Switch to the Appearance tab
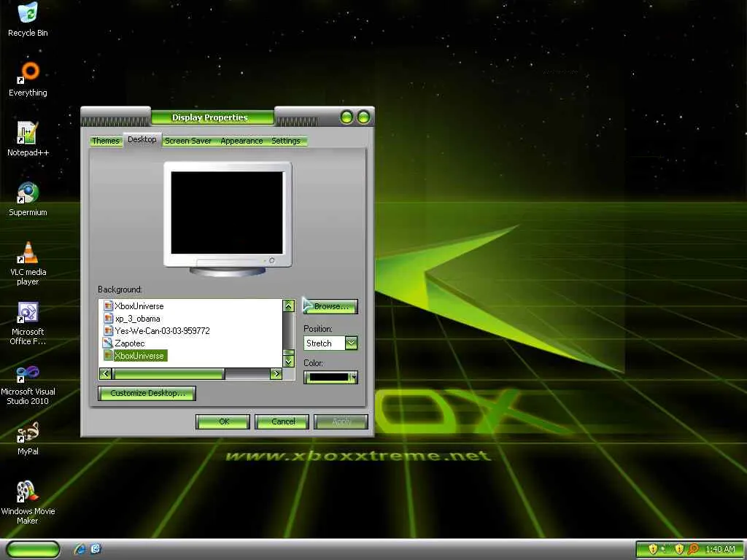Viewport: 747px width, 560px height. (241, 141)
